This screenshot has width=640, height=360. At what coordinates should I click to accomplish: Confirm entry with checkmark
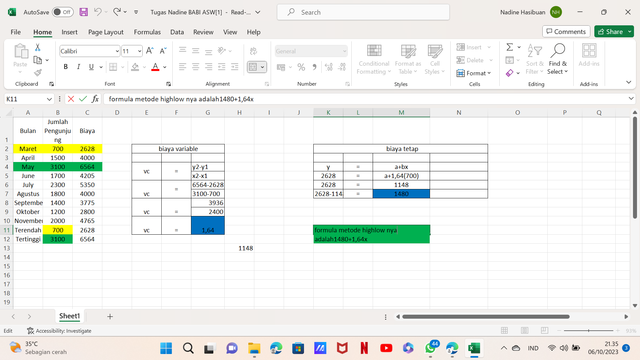(x=83, y=99)
